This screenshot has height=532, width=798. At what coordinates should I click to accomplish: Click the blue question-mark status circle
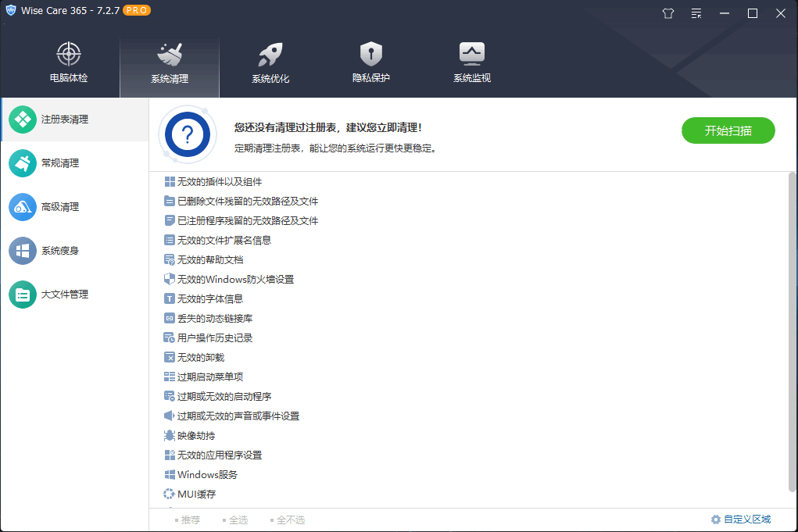tap(187, 134)
